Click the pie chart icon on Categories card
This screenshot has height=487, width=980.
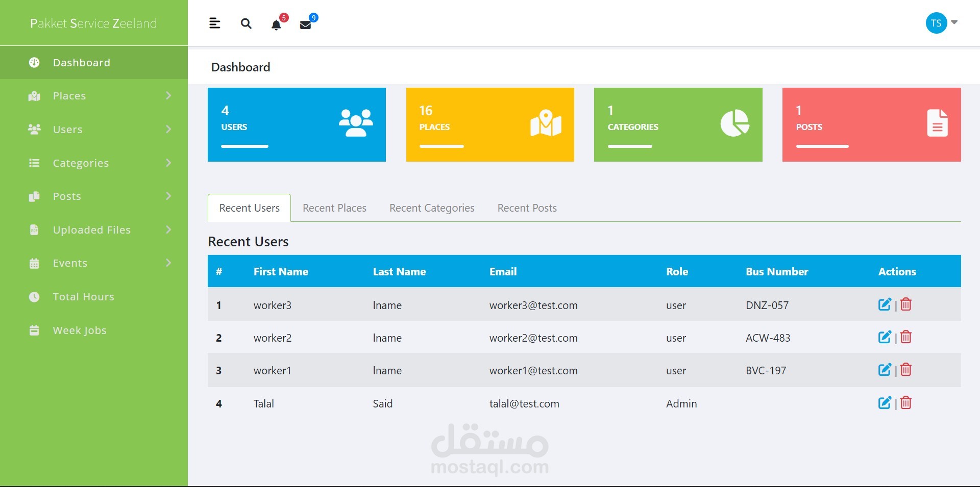point(734,122)
